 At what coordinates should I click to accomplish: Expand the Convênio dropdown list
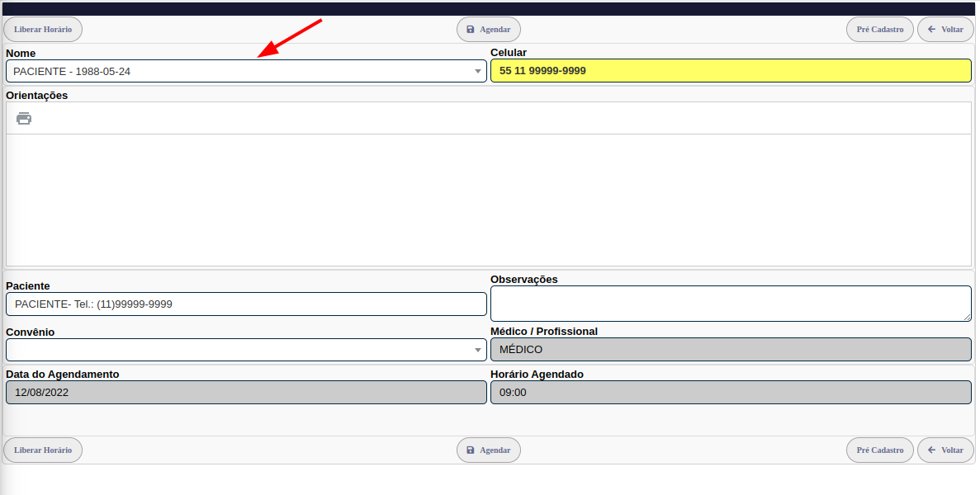click(x=246, y=351)
